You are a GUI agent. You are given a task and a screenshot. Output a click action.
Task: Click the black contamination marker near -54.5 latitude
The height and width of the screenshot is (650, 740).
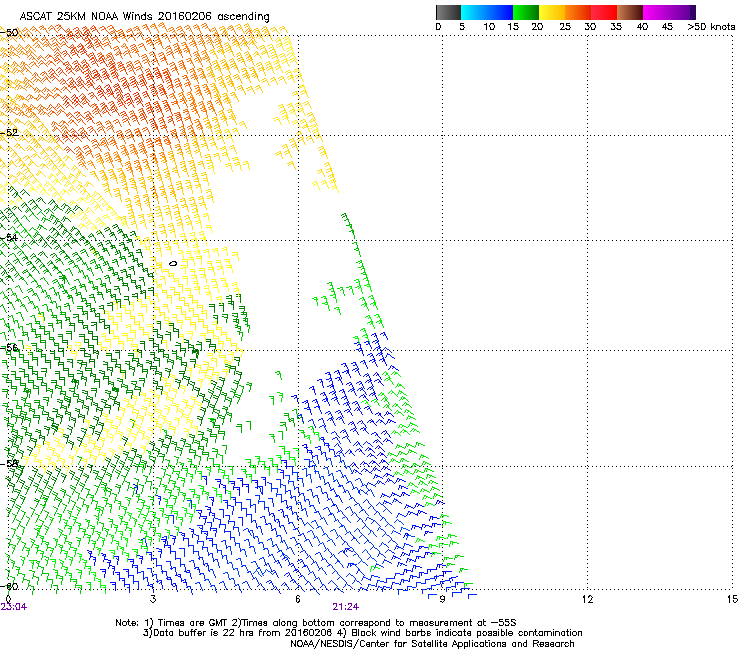click(173, 263)
